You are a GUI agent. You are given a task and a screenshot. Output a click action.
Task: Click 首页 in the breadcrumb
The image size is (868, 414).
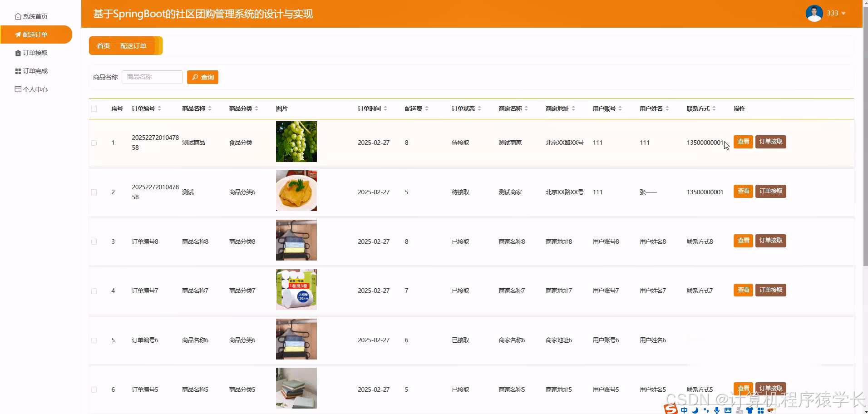(104, 46)
